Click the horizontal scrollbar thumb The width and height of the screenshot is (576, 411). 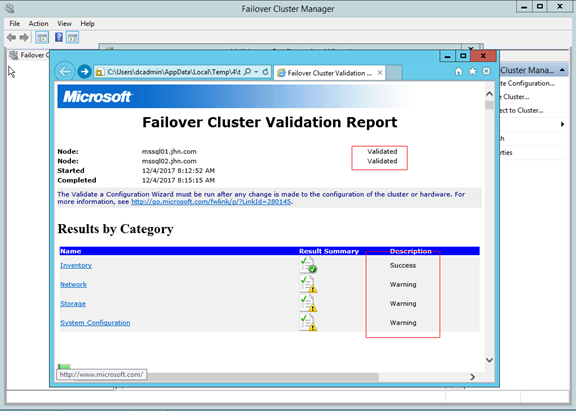[226, 377]
